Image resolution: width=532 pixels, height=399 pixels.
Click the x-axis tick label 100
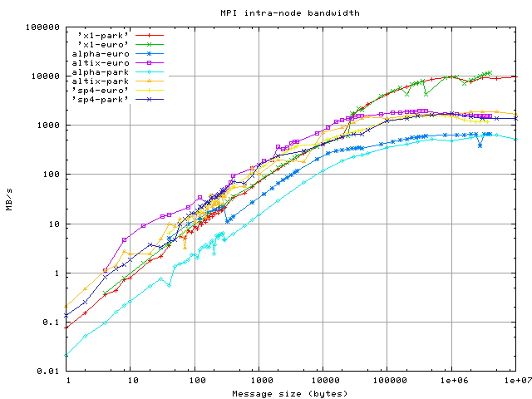pyautogui.click(x=197, y=381)
